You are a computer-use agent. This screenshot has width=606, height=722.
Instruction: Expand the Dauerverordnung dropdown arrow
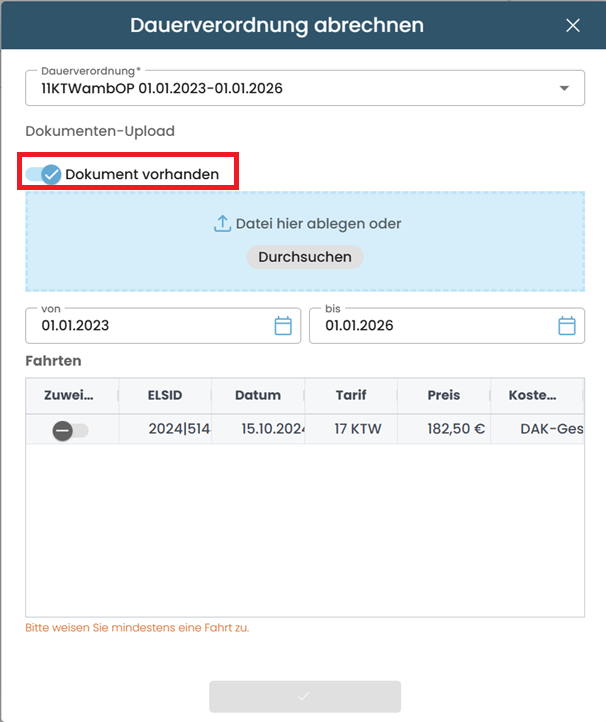click(x=565, y=89)
